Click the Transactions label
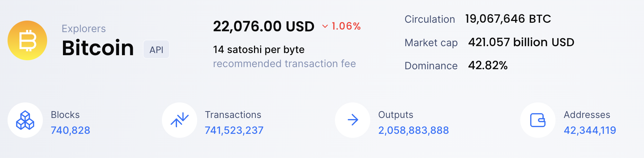The height and width of the screenshot is (158, 644). pyautogui.click(x=233, y=115)
